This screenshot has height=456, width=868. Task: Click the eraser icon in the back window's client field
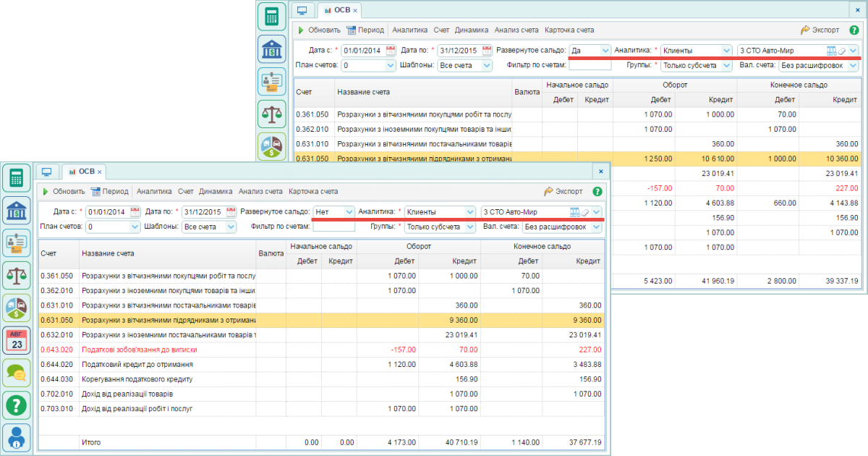click(x=841, y=51)
